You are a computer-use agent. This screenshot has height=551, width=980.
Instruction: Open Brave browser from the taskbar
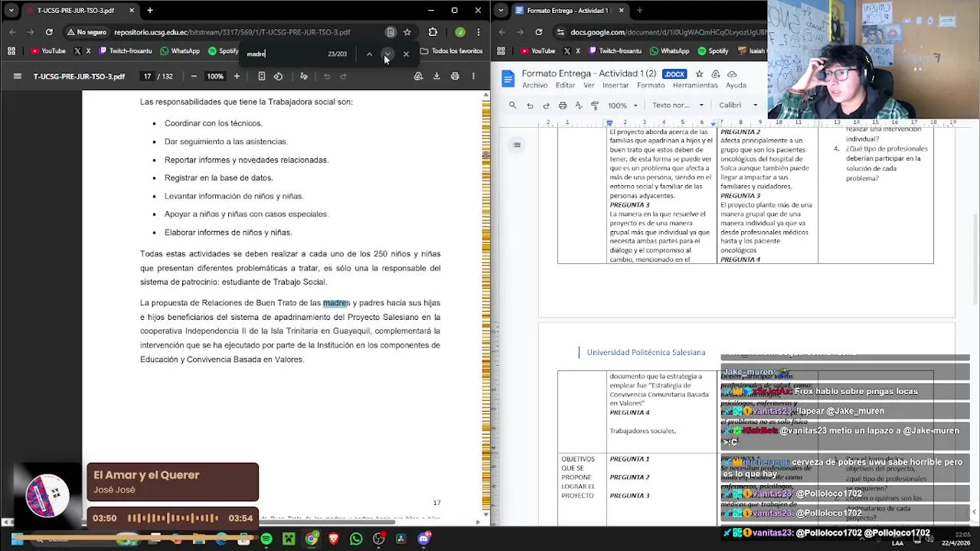[x=334, y=540]
